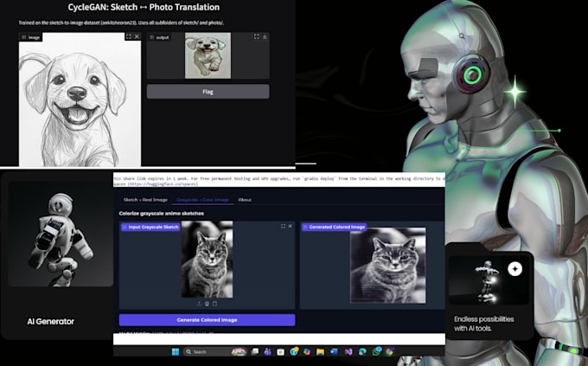Expand the CycleGAN output image to fullscreen
The height and width of the screenshot is (366, 588).
tap(257, 36)
